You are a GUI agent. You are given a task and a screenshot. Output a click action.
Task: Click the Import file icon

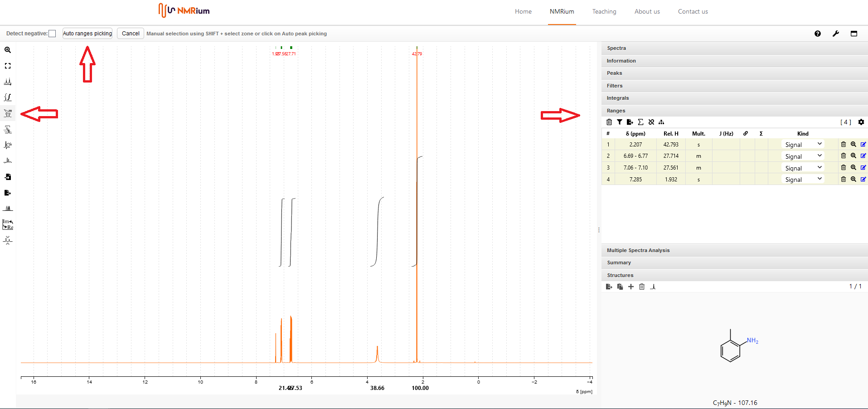click(8, 177)
